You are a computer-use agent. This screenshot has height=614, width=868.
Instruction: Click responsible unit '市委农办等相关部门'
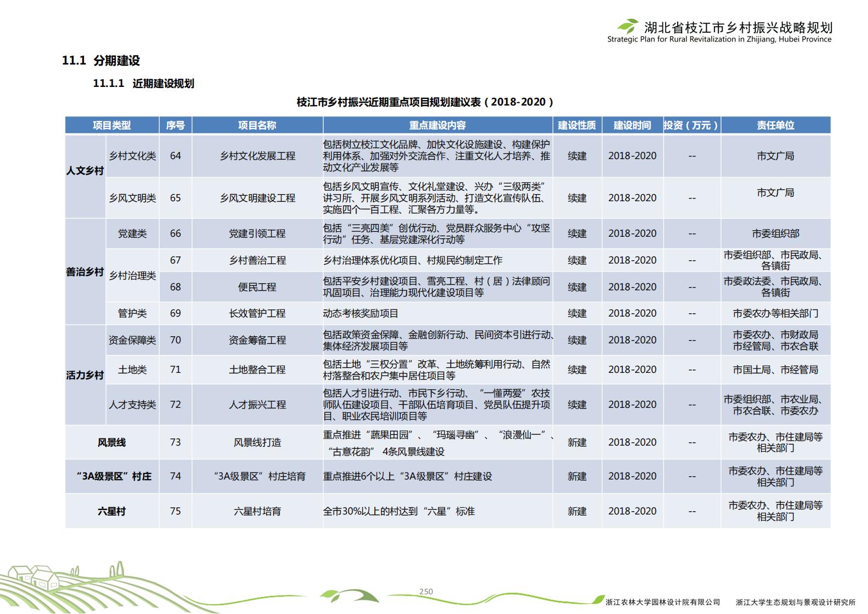[x=776, y=313]
